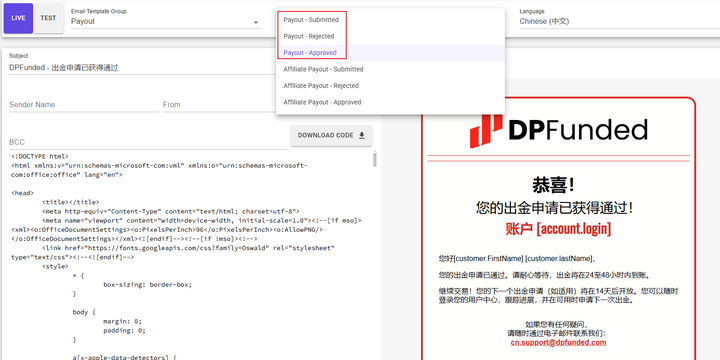720x360 pixels.
Task: Focus the From email field
Action: [219, 105]
